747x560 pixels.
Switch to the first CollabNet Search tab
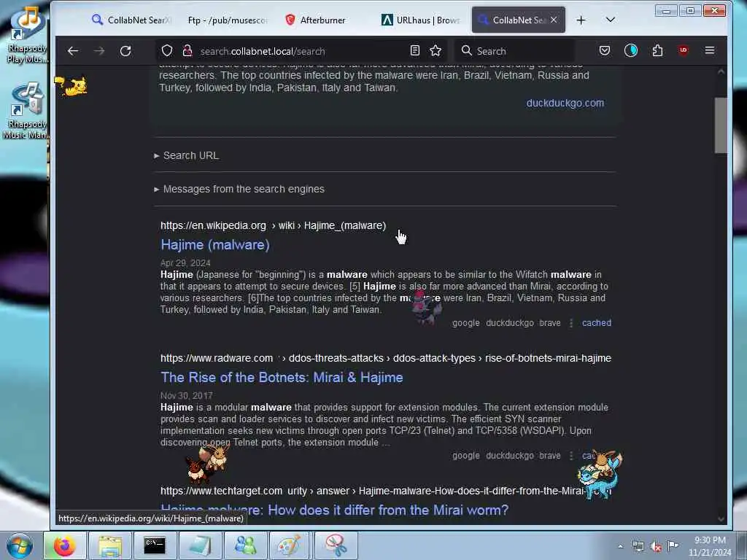pyautogui.click(x=131, y=20)
